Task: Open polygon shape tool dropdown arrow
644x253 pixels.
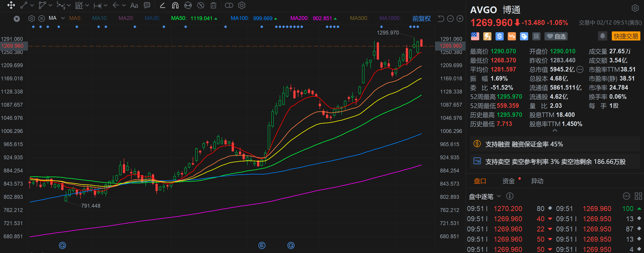Action: tap(50, 5)
